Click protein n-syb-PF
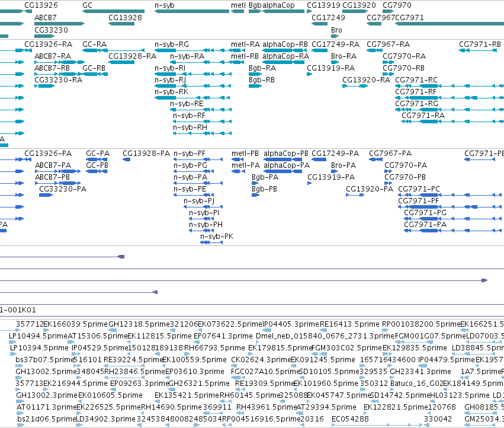The width and height of the screenshot is (504, 428). click(x=198, y=159)
